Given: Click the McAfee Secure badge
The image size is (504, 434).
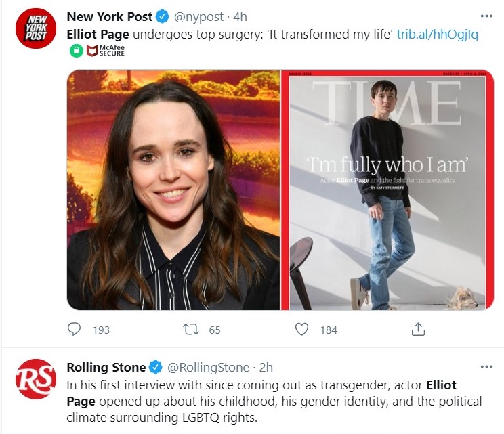Looking at the screenshot, I should (106, 51).
